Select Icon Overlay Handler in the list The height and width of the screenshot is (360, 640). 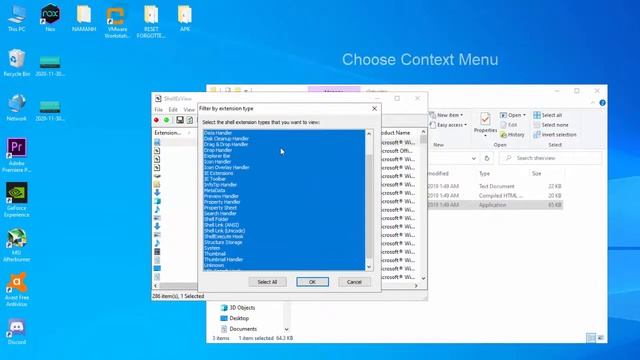[284, 167]
